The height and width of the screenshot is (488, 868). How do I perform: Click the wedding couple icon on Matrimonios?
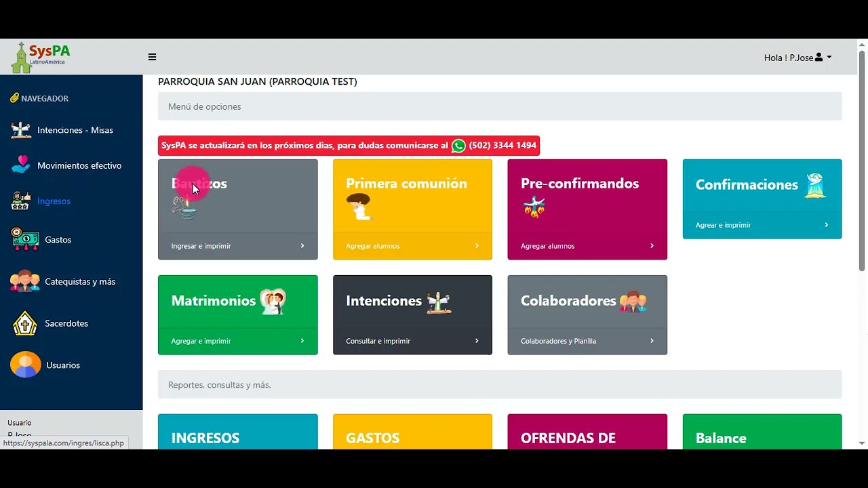[273, 301]
